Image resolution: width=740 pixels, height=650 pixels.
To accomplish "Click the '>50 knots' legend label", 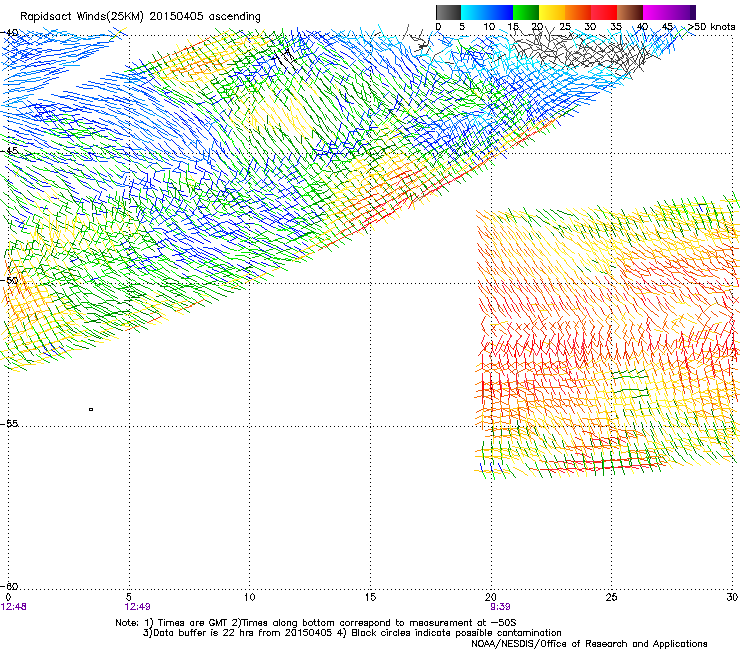I will click(712, 27).
